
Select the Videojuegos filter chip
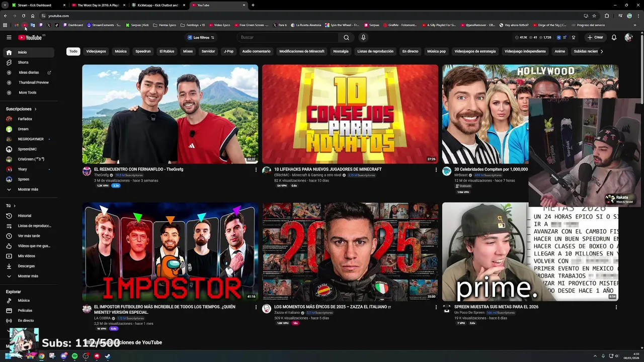tap(96, 51)
